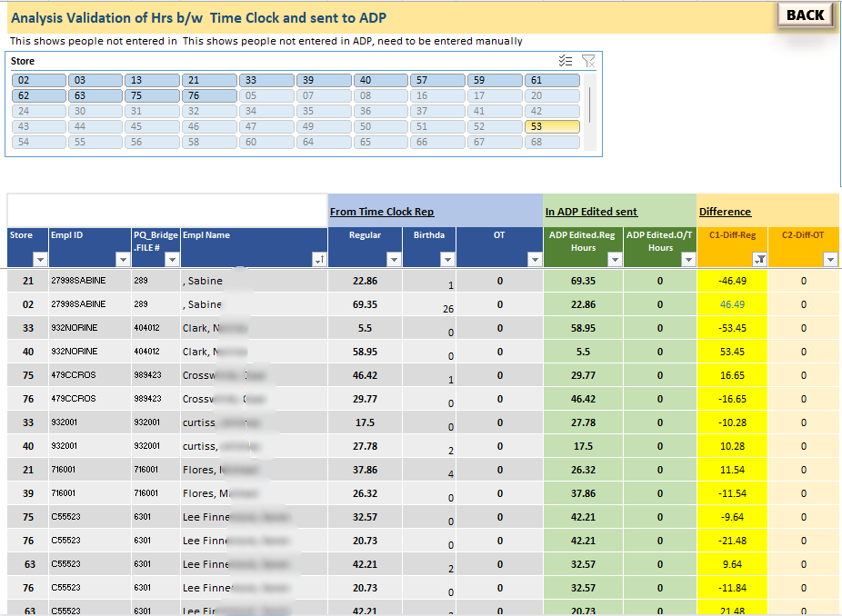Select Regular value 46.42 cell
The width and height of the screenshot is (842, 616).
click(366, 375)
